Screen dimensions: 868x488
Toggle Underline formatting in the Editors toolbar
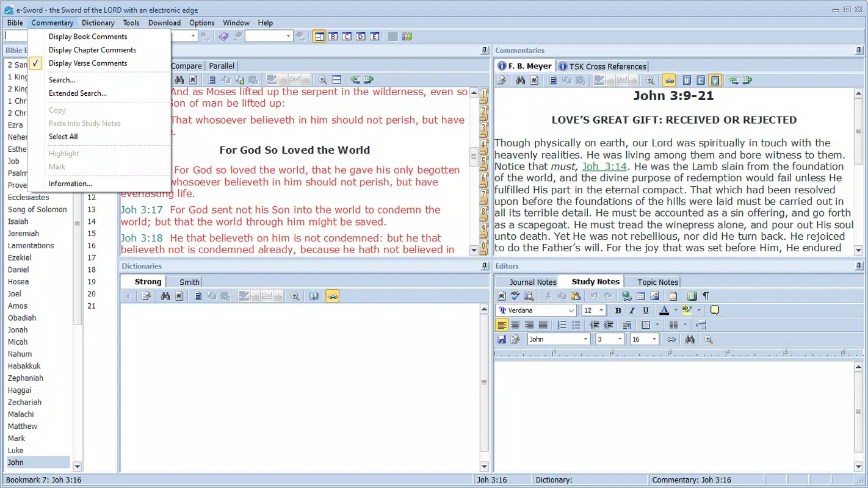tap(646, 310)
